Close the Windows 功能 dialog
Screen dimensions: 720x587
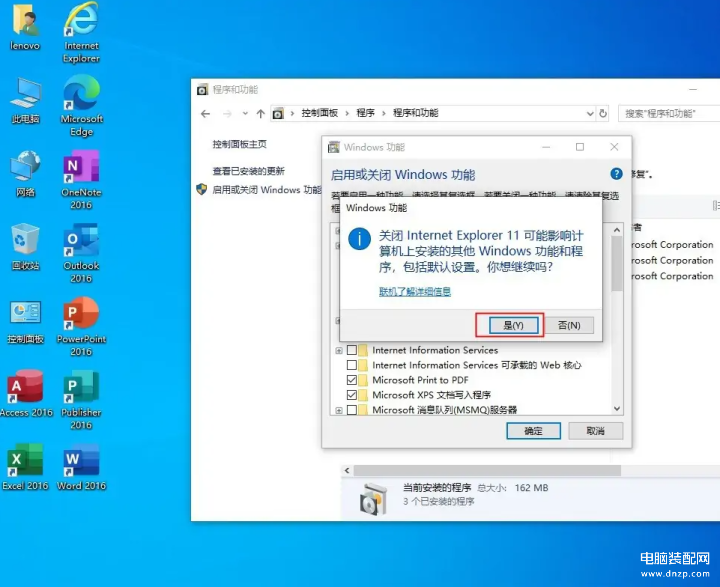(614, 147)
